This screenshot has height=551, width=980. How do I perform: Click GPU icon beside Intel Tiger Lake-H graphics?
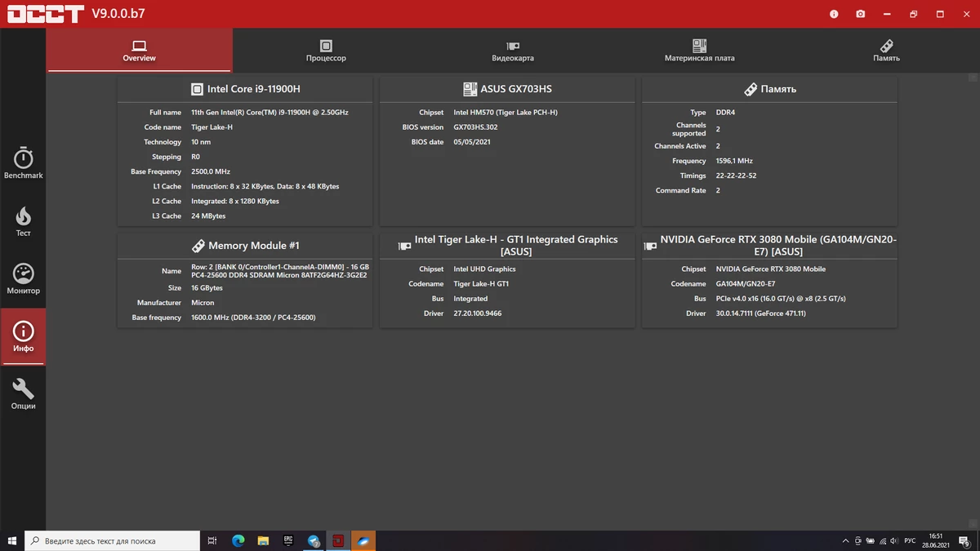(404, 246)
